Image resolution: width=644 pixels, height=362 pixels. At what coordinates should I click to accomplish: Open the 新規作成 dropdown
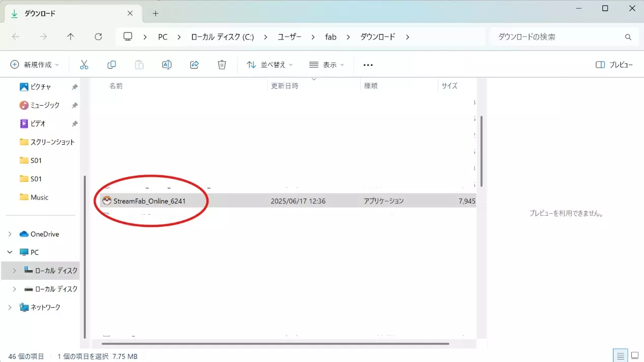pyautogui.click(x=35, y=65)
